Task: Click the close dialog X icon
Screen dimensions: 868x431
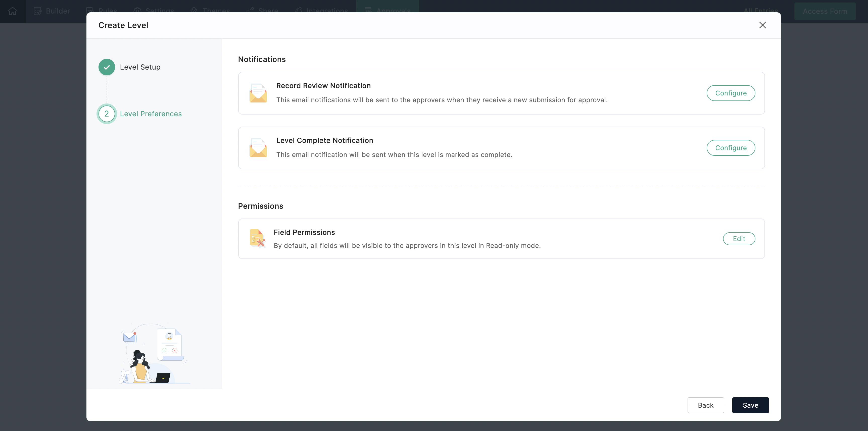Action: coord(763,25)
